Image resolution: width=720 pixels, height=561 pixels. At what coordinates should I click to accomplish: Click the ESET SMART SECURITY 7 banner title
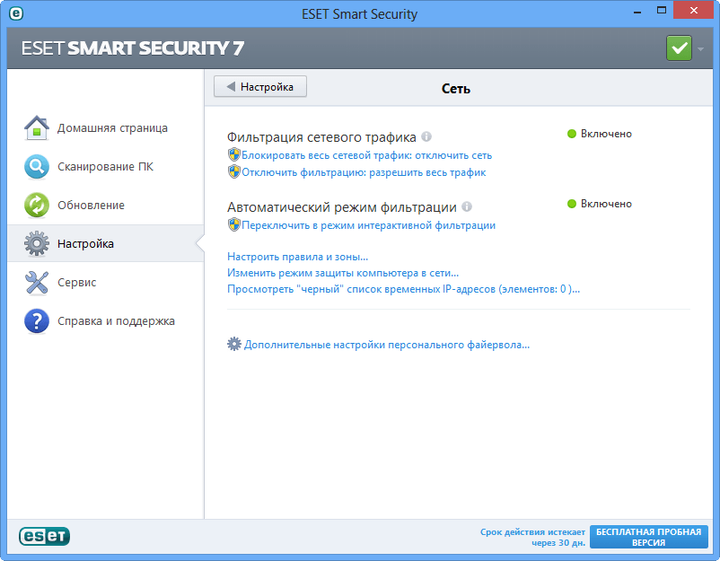133,48
